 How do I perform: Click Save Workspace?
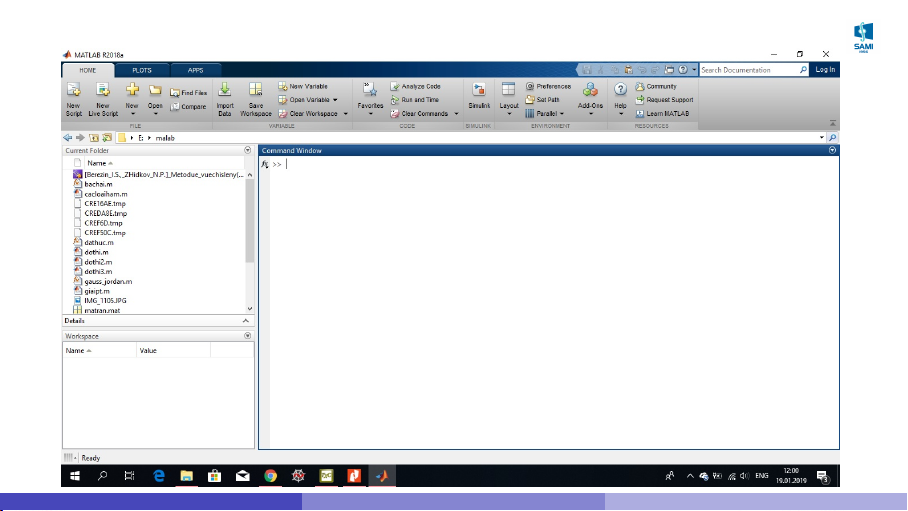[255, 98]
